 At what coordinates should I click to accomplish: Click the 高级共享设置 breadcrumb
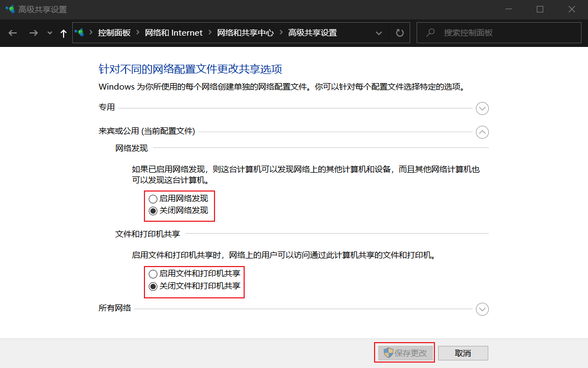tap(313, 33)
